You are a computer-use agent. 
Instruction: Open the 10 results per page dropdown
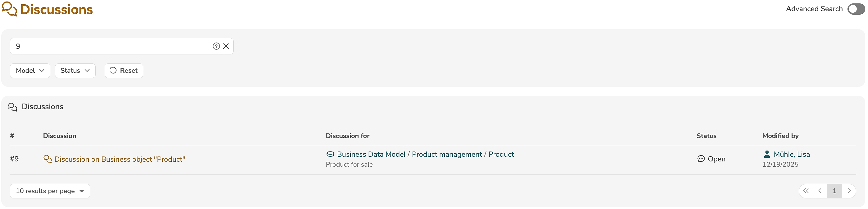pos(50,191)
